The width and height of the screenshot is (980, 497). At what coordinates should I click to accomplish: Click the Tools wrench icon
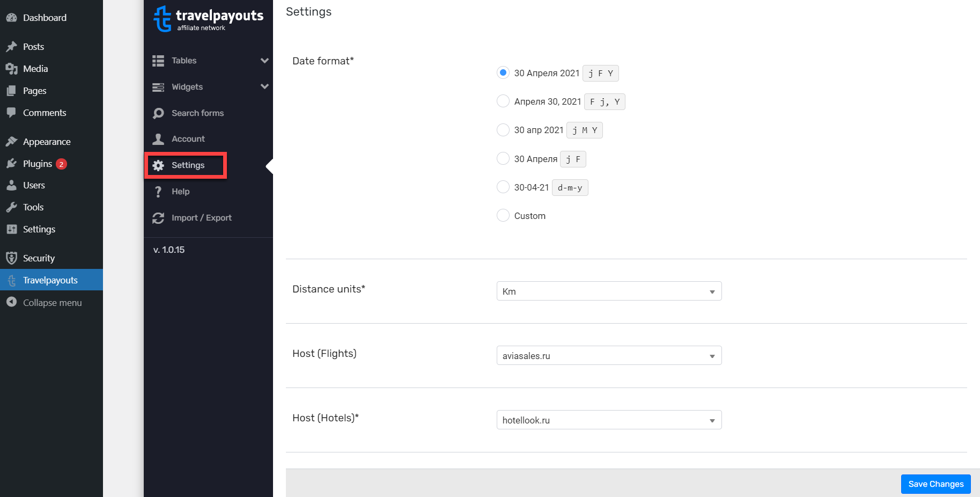[x=11, y=207]
